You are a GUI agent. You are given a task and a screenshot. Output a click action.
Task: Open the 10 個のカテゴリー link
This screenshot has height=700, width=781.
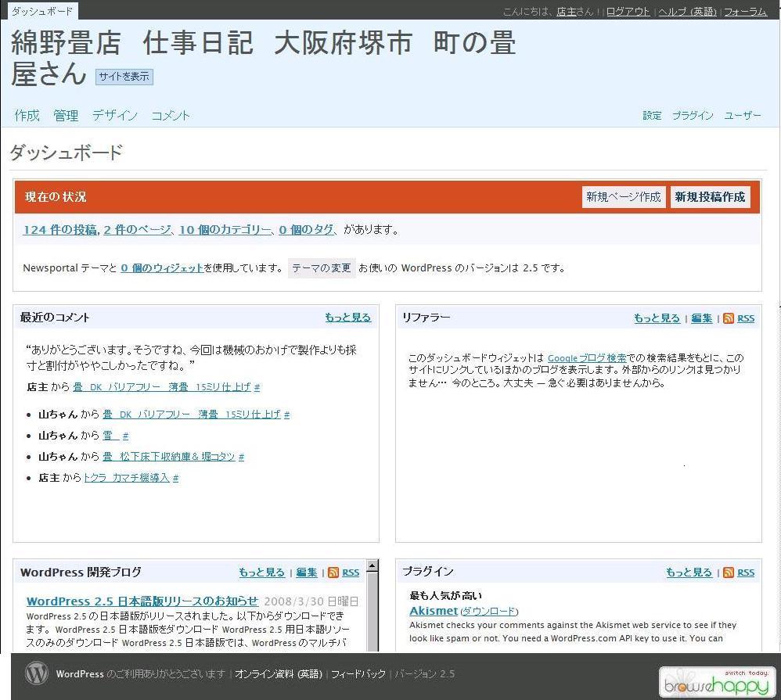[x=225, y=229]
